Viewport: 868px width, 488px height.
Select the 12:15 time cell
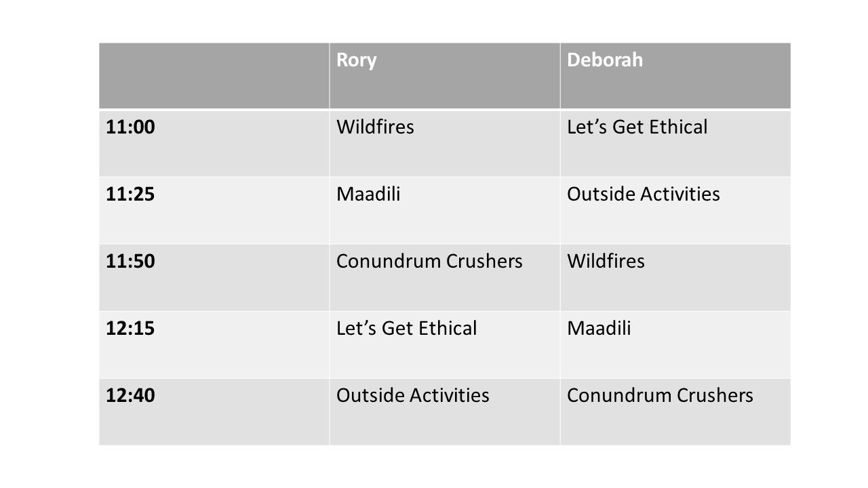click(214, 344)
